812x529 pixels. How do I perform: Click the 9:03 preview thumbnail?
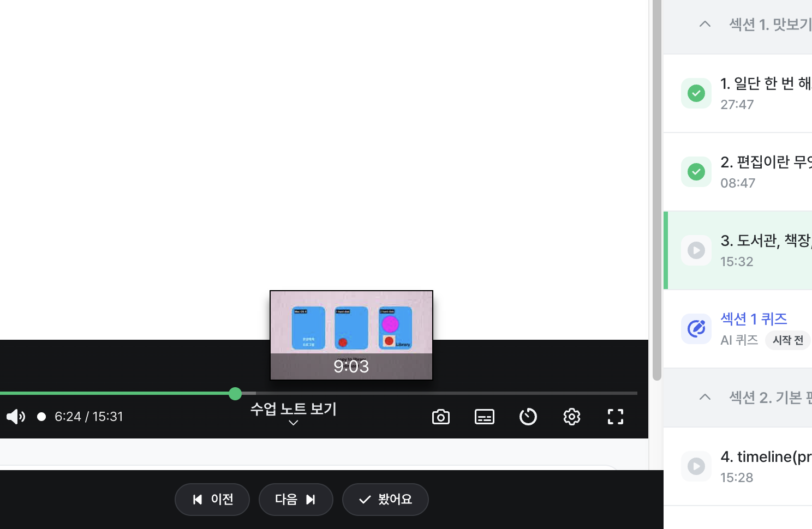[x=351, y=335]
